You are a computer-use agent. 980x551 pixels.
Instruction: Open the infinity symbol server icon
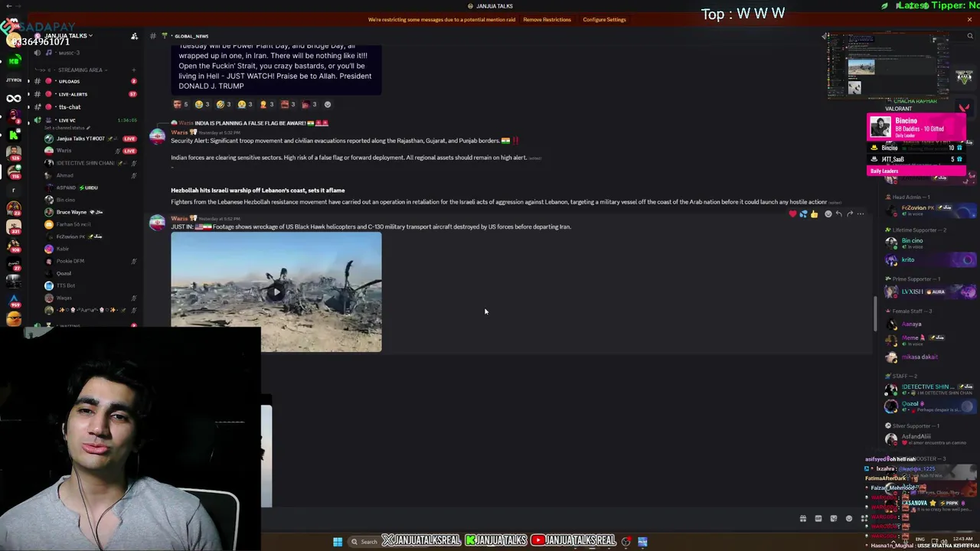tap(13, 98)
